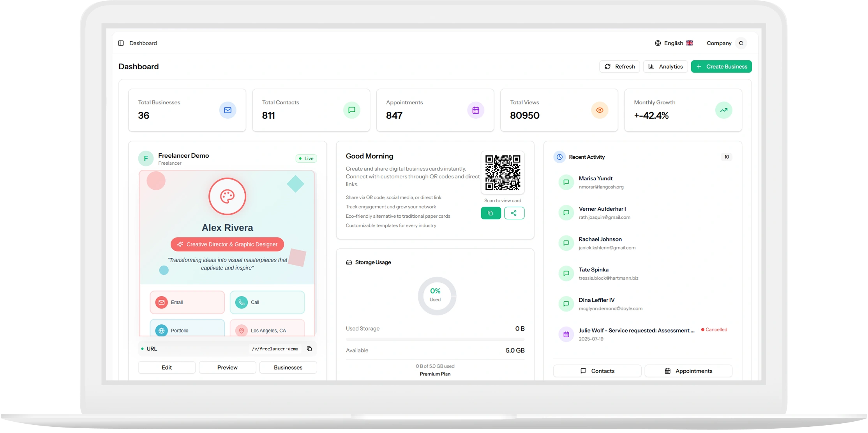Open Analytics
Image resolution: width=868 pixels, height=433 pixels.
pos(665,67)
